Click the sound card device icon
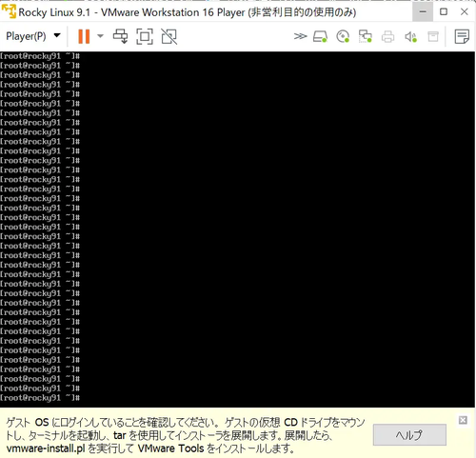476x458 pixels. click(x=410, y=37)
